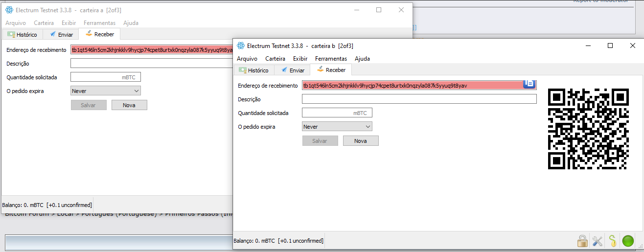The height and width of the screenshot is (252, 644).
Task: Open Ferramentas menu in carteira a window
Action: (x=99, y=23)
